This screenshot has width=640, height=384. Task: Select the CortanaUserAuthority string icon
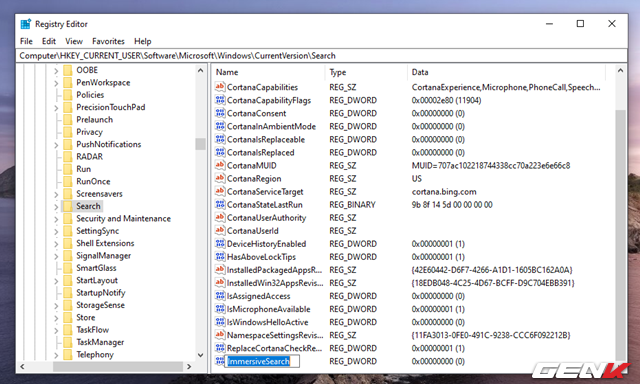tap(220, 218)
